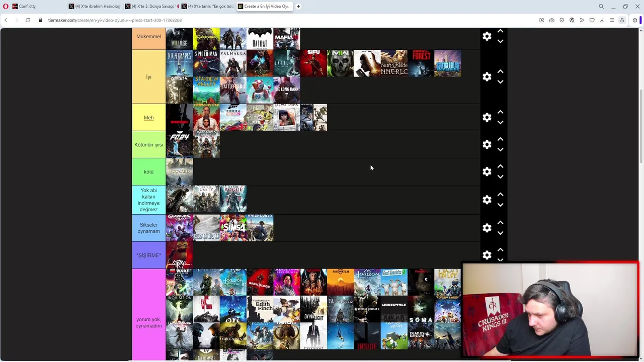Click the green kötü tier label

149,172
